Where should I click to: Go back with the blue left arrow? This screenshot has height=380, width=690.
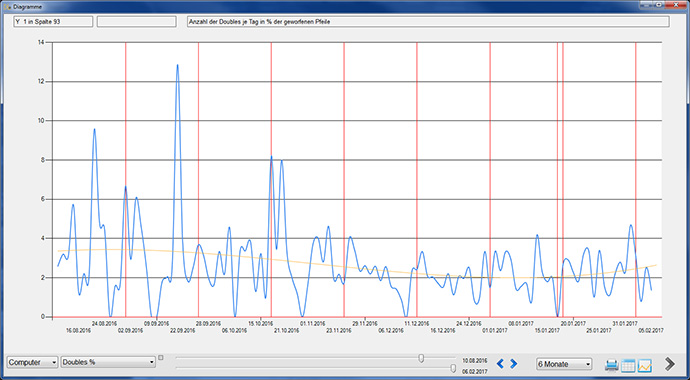[500, 364]
